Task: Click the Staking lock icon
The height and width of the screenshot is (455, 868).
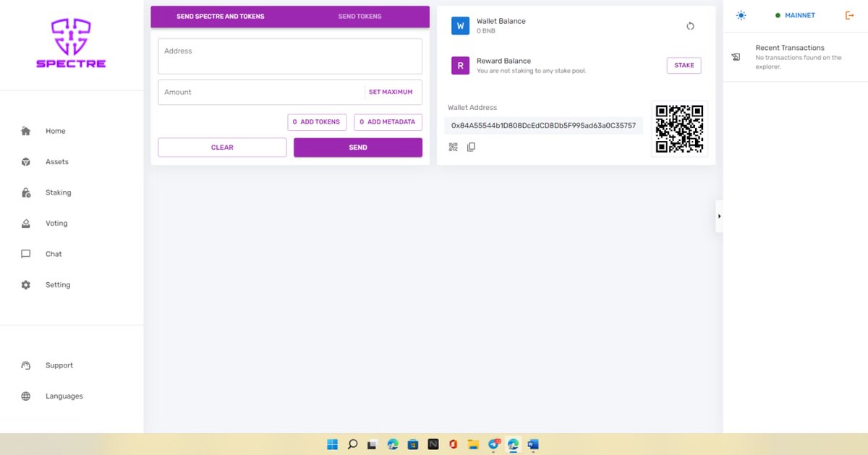Action: tap(26, 192)
